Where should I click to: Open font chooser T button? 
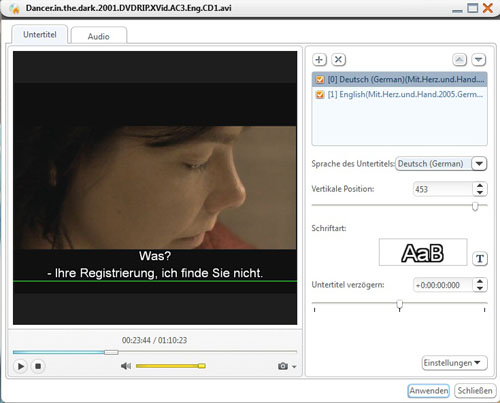480,259
